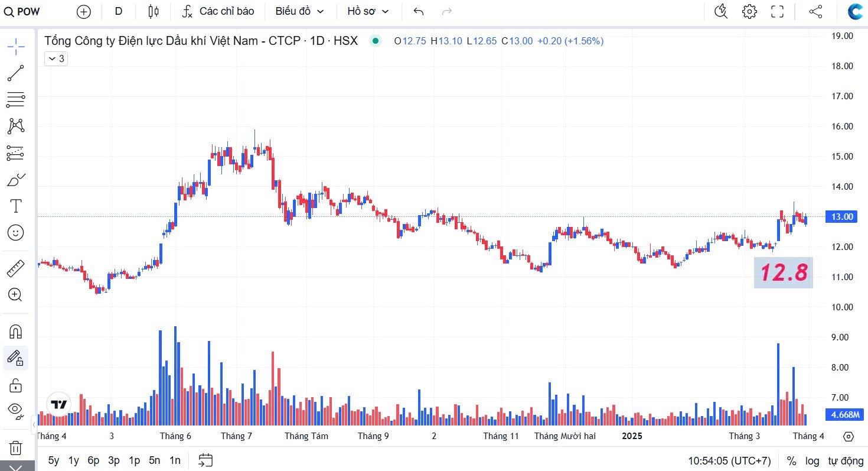Open symbol search for POW
The height and width of the screenshot is (471, 868).
pyautogui.click(x=22, y=11)
